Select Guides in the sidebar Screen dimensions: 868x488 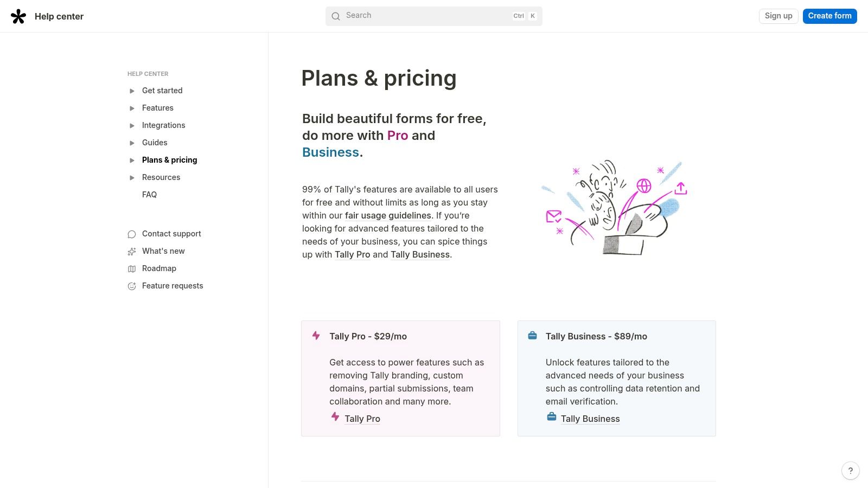[155, 143]
